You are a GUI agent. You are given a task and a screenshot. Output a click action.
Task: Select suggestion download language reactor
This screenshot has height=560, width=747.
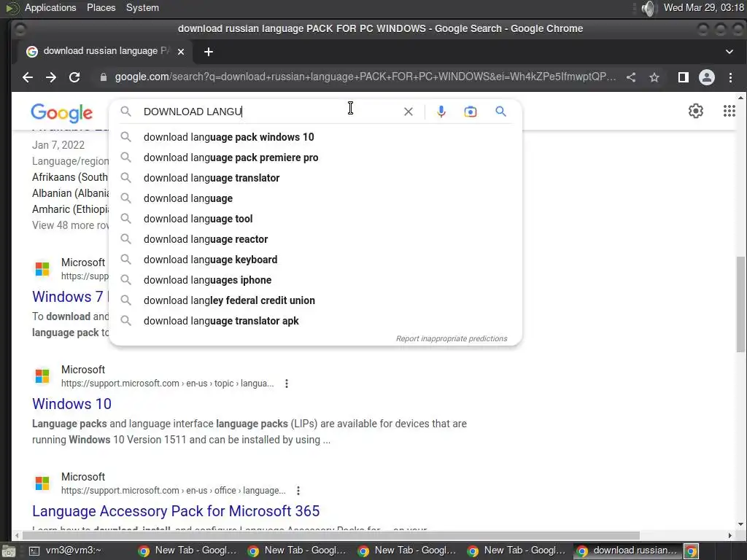[x=315, y=239]
